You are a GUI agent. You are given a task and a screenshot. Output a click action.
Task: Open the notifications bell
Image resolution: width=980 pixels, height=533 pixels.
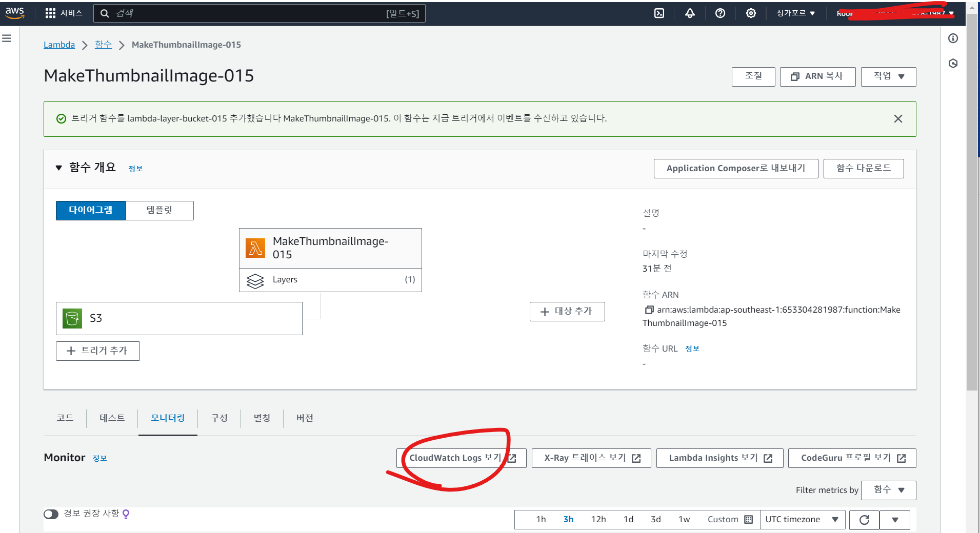(x=690, y=13)
